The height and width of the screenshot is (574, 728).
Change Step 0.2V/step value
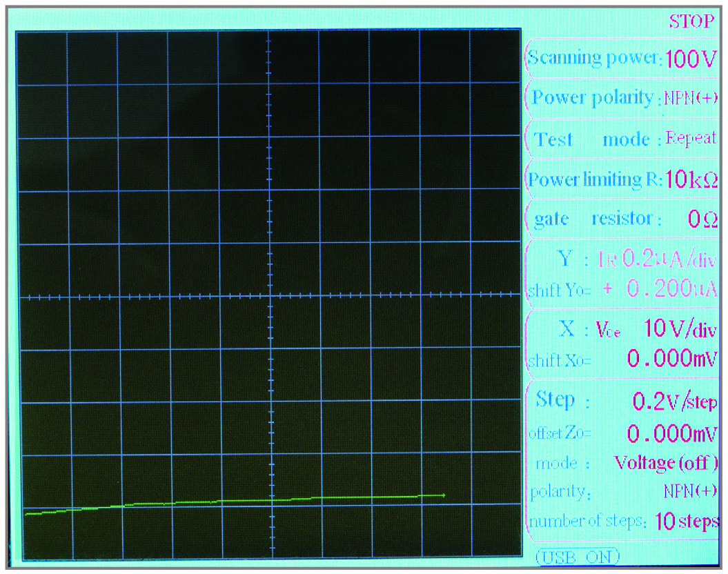pos(674,400)
